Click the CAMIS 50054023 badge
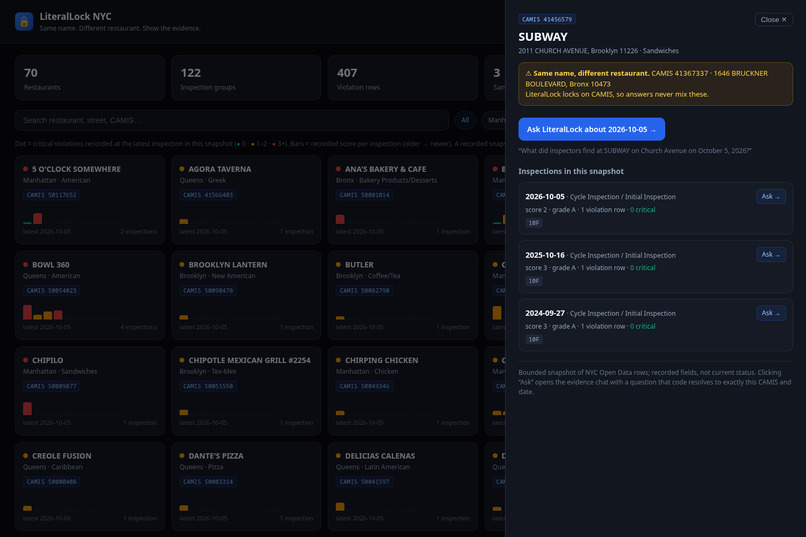 click(x=51, y=291)
